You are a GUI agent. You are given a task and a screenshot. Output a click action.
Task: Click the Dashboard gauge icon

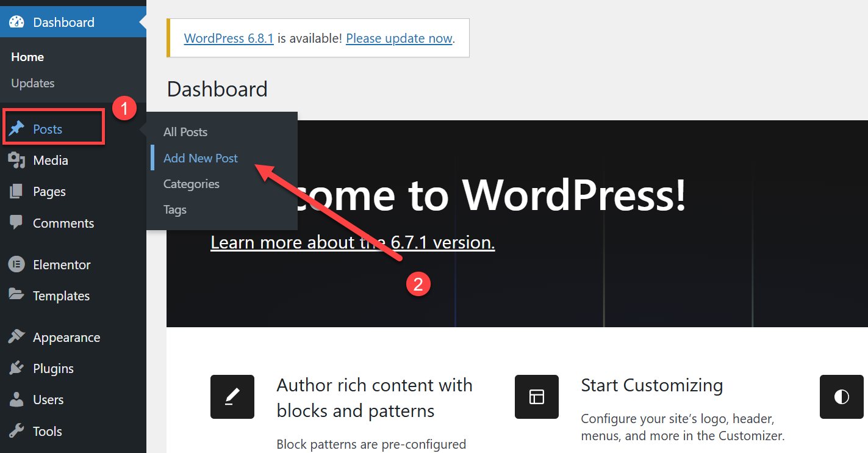(x=16, y=23)
